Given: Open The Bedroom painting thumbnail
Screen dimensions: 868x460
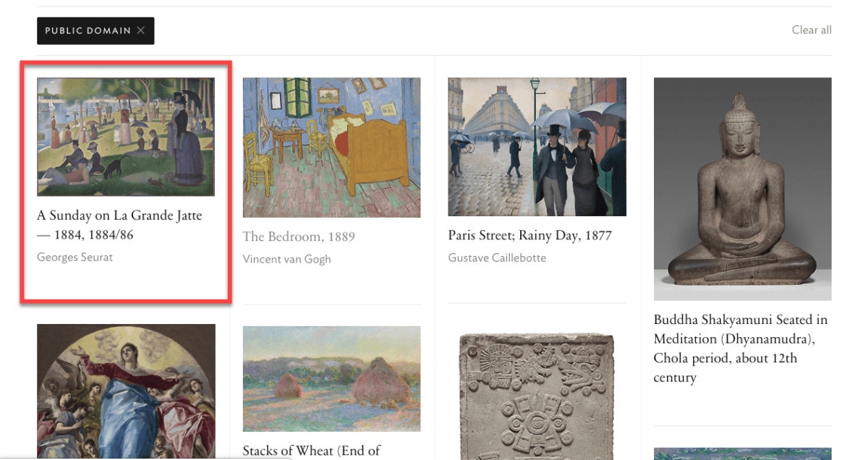Looking at the screenshot, I should [331, 148].
